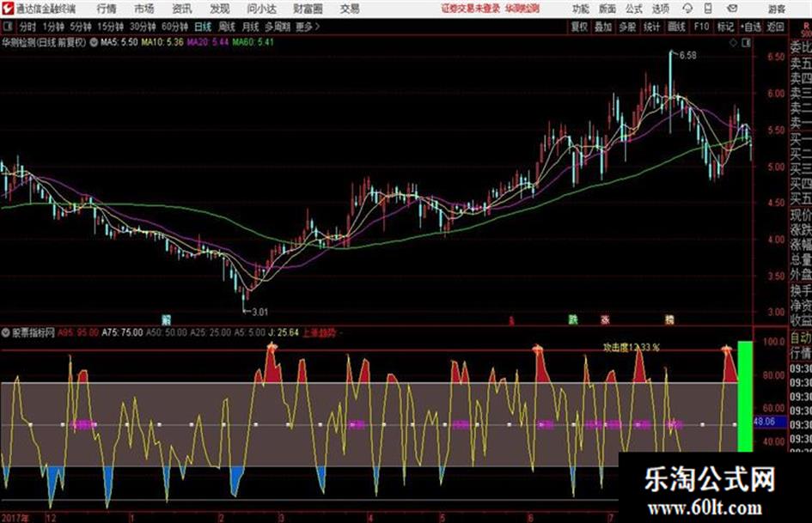Open the 行情 menu

click(107, 9)
